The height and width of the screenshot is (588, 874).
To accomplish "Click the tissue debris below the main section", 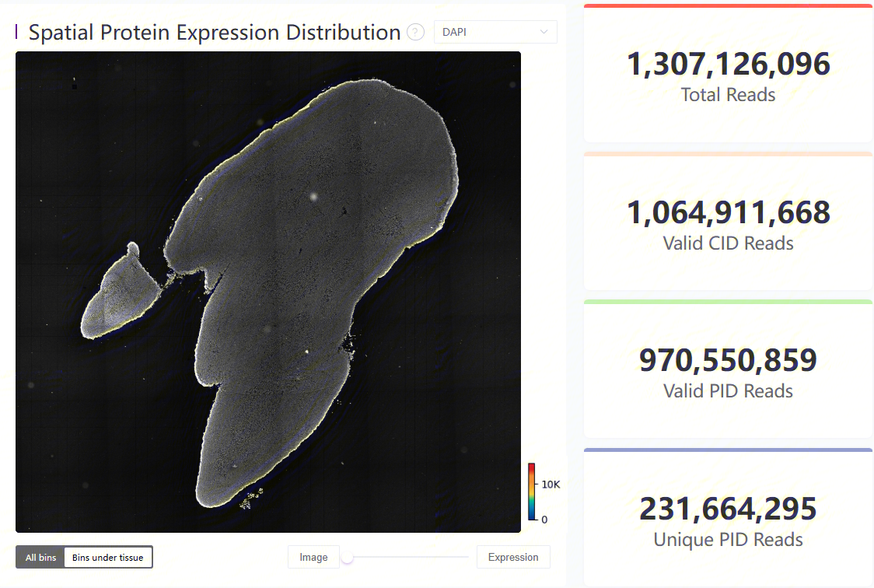I will tap(251, 498).
